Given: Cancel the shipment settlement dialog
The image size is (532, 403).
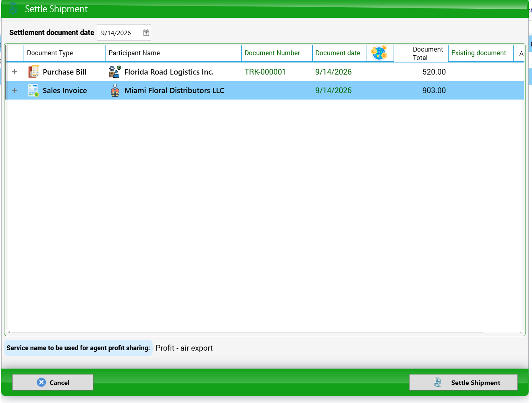Looking at the screenshot, I should point(53,382).
